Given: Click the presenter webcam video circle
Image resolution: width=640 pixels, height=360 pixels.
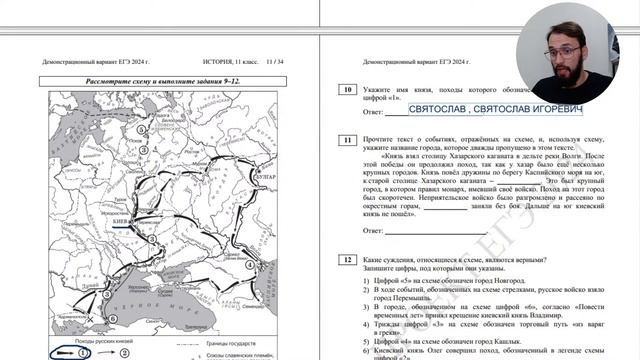Looking at the screenshot, I should (x=568, y=53).
